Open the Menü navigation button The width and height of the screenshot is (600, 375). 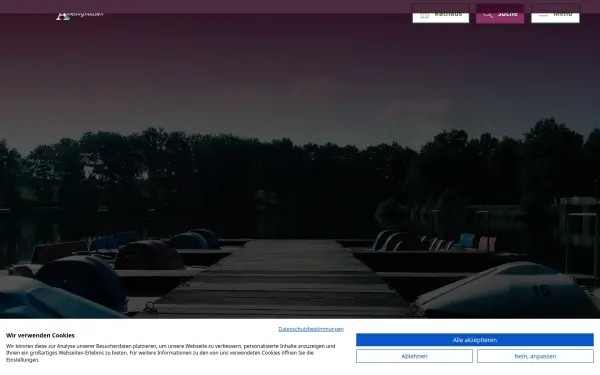pos(555,13)
